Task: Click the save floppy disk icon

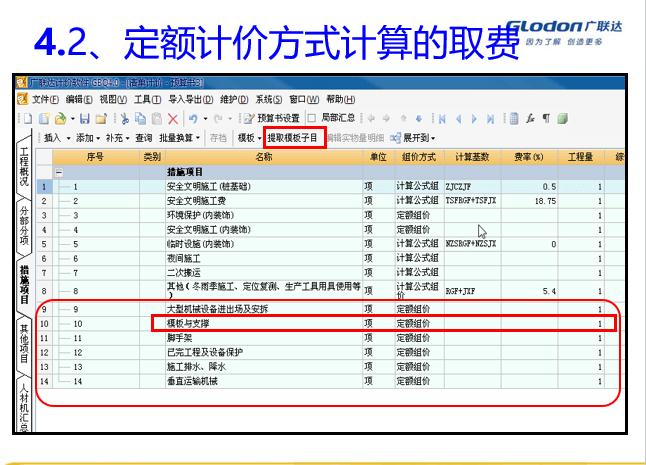Action: 84,119
